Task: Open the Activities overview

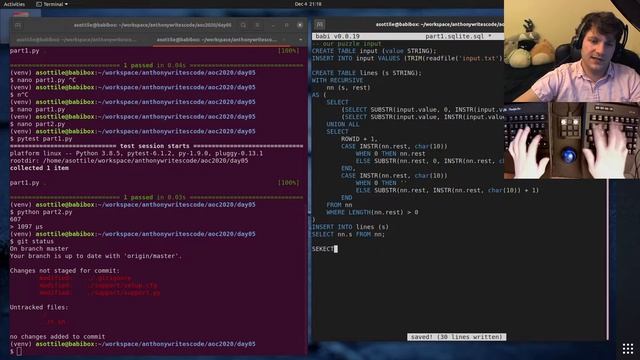Action: 14,4
